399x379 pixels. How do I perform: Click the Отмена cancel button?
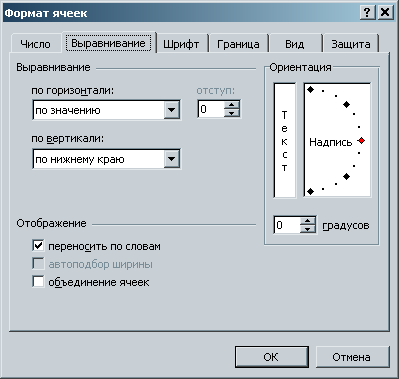pos(352,357)
